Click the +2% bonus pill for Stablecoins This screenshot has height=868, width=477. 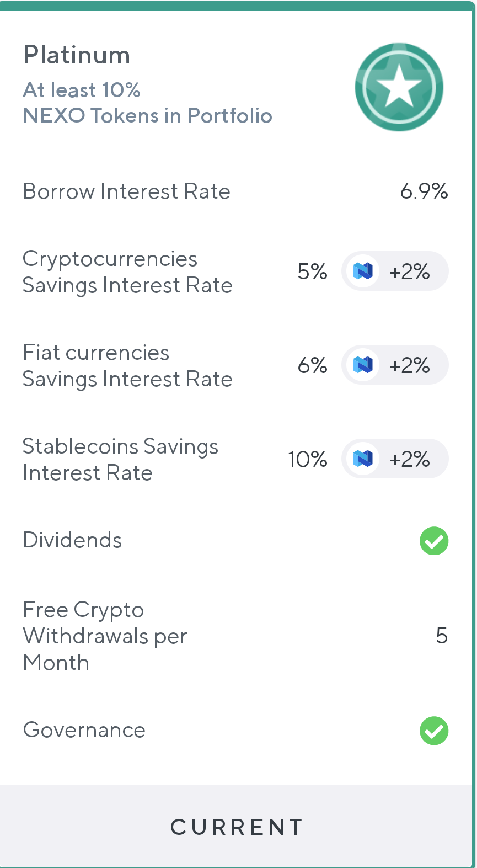tap(395, 459)
